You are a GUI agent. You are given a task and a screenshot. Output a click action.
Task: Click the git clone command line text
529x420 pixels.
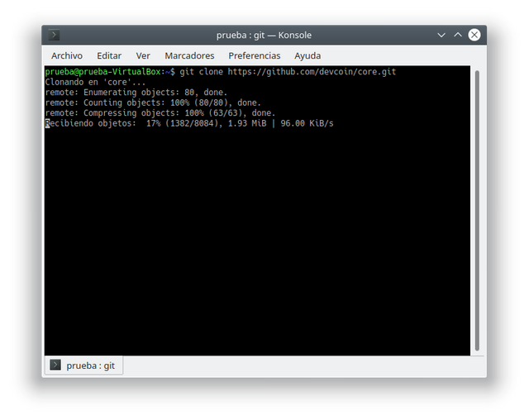coord(288,72)
